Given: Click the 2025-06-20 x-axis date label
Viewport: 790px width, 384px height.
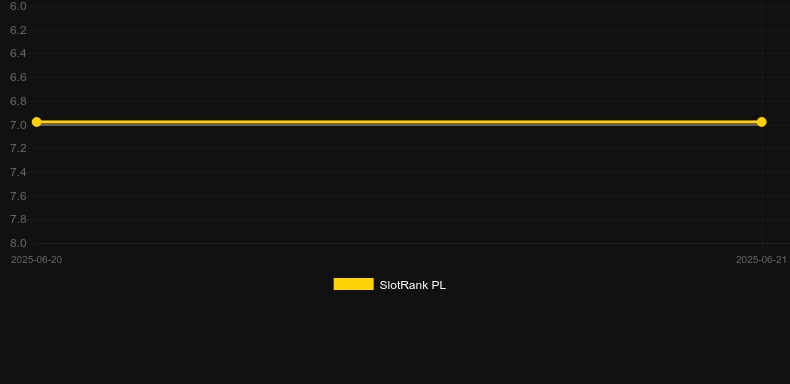Looking at the screenshot, I should (x=36, y=260).
